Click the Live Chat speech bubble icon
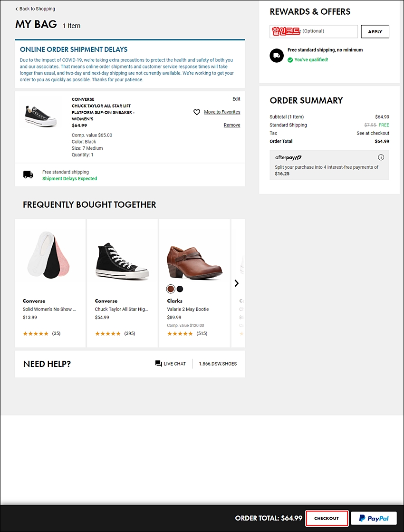The width and height of the screenshot is (404, 532). [158, 364]
